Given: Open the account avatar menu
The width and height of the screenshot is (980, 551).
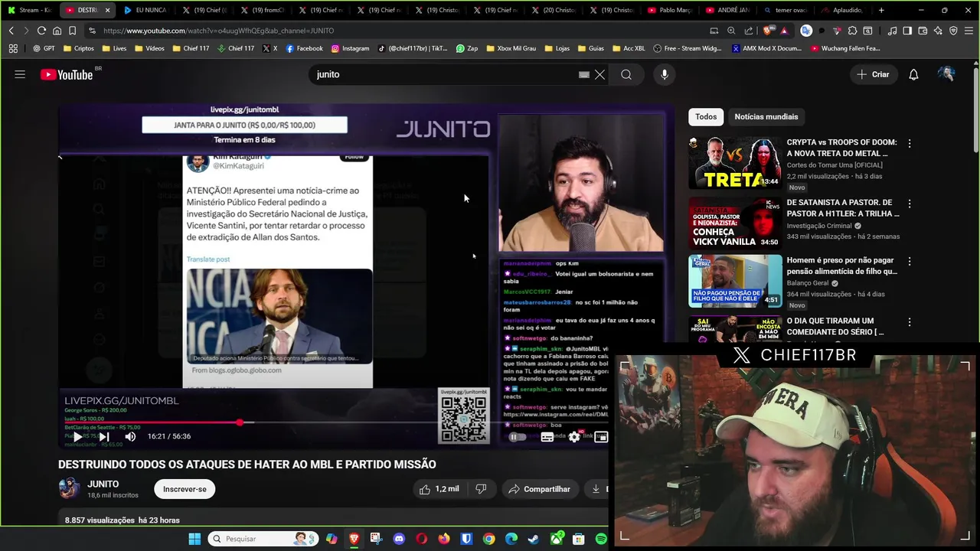Looking at the screenshot, I should [x=946, y=74].
